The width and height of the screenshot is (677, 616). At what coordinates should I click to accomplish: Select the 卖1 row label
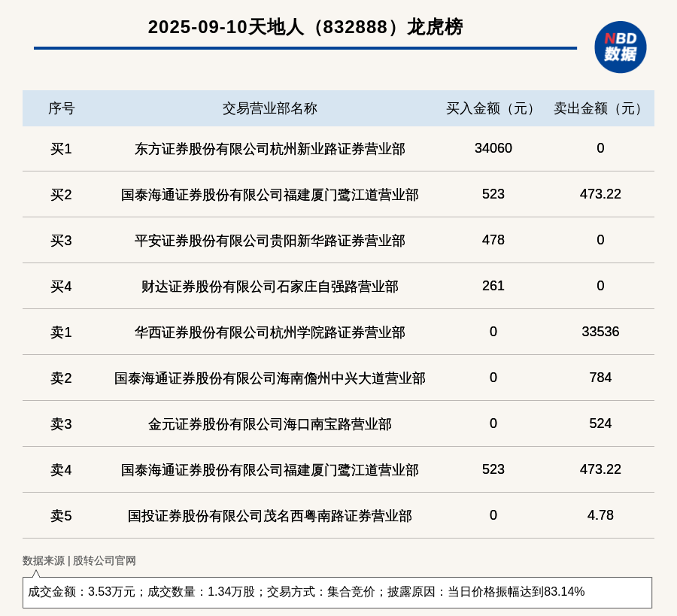pyautogui.click(x=61, y=332)
